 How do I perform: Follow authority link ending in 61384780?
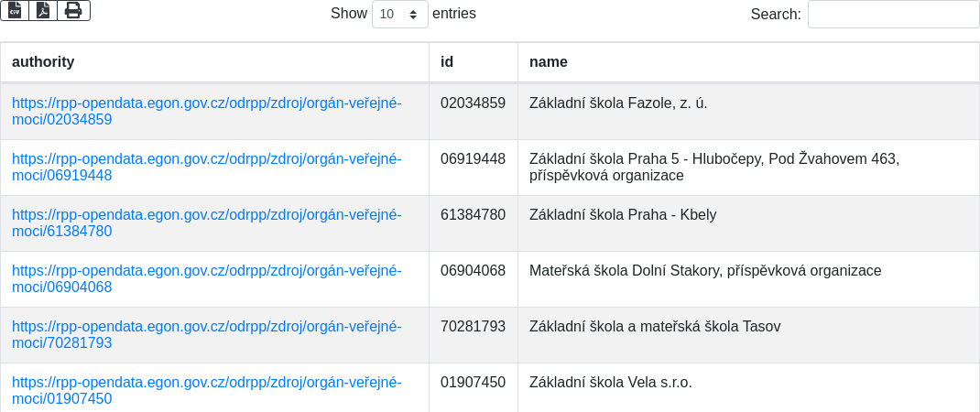click(206, 222)
